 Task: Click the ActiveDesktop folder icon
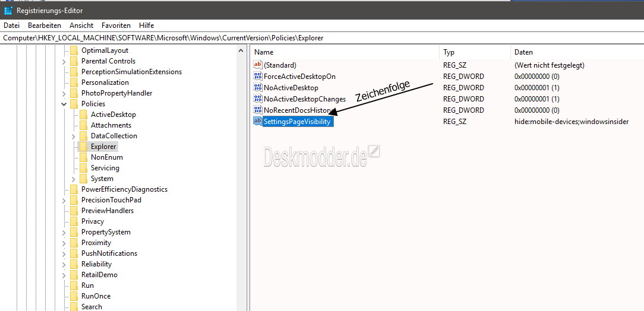83,115
